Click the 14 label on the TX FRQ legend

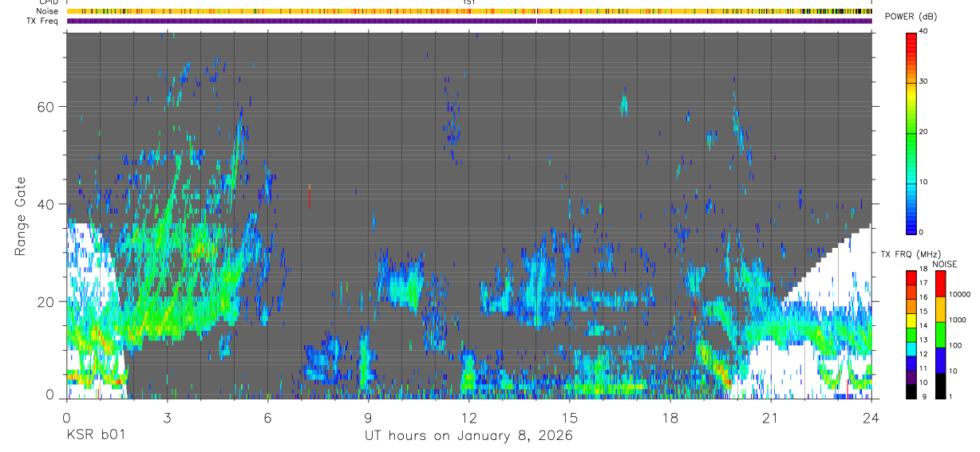click(923, 326)
